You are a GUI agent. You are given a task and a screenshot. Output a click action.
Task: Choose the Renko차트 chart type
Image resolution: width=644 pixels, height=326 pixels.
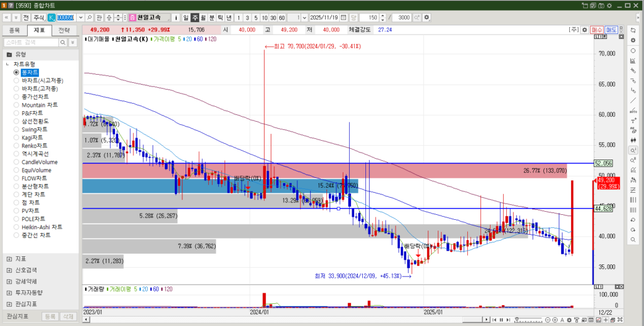pyautogui.click(x=17, y=146)
